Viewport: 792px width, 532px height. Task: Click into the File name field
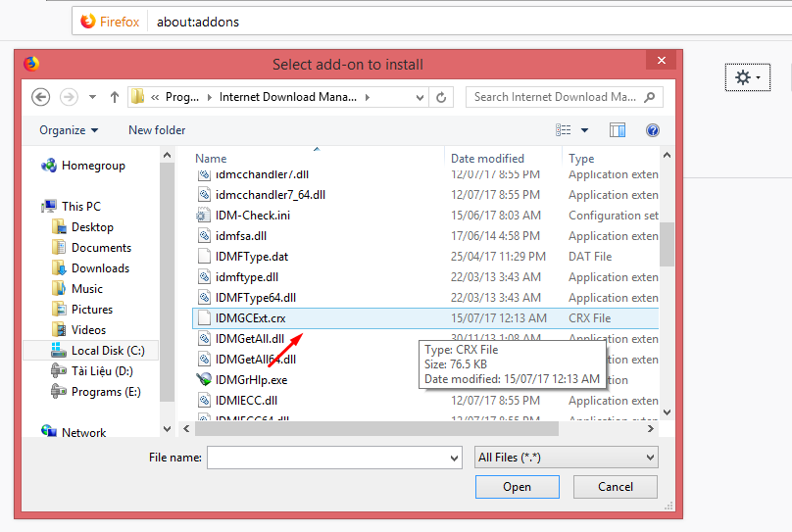point(328,458)
